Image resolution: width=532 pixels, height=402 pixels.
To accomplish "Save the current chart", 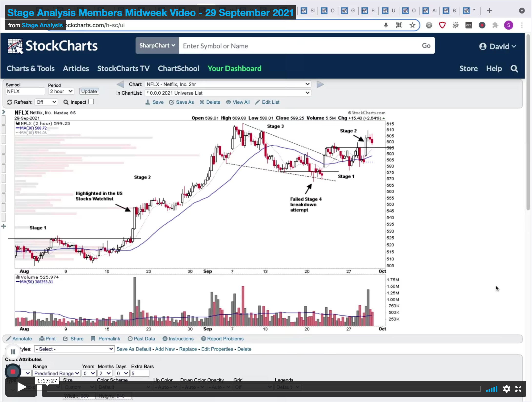I will [154, 102].
